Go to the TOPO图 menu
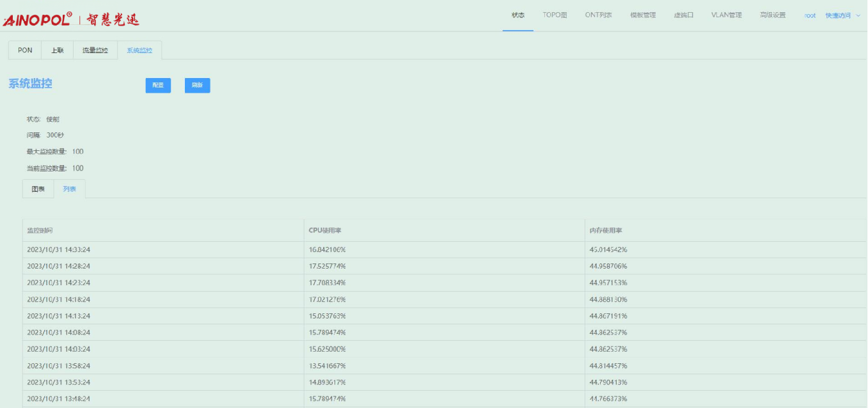Viewport: 868px width, 408px height. pos(555,15)
